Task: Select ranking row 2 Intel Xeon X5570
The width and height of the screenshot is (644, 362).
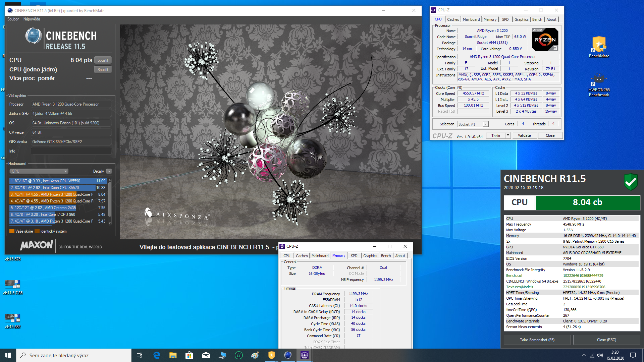Action: (58, 188)
